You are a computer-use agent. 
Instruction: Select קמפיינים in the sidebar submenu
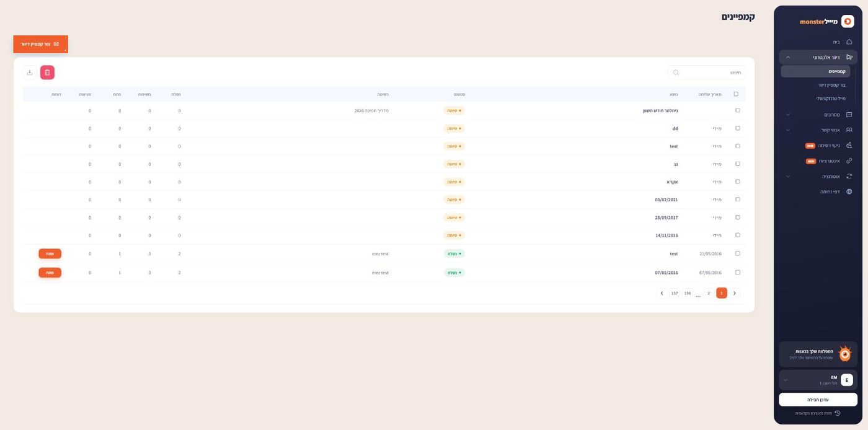pyautogui.click(x=815, y=71)
